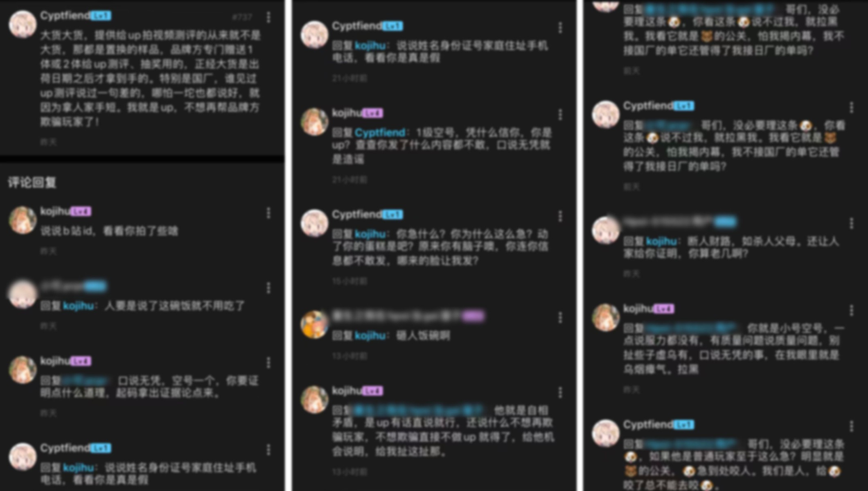View kojihu's avatar on the "说说b站id" comment

23,220
